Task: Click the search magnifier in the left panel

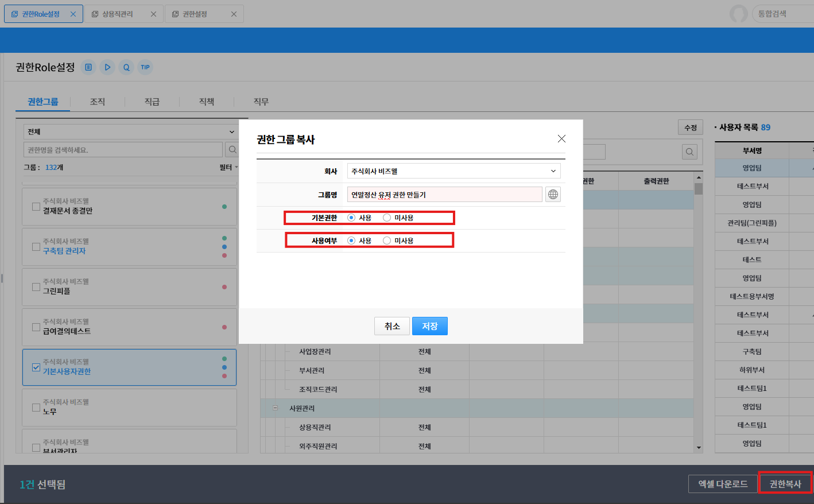Action: 232,150
